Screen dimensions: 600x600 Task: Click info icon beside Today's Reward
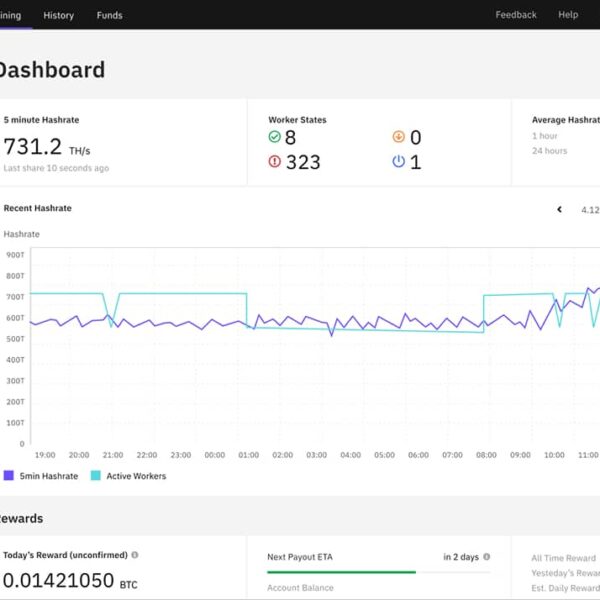pyautogui.click(x=135, y=555)
